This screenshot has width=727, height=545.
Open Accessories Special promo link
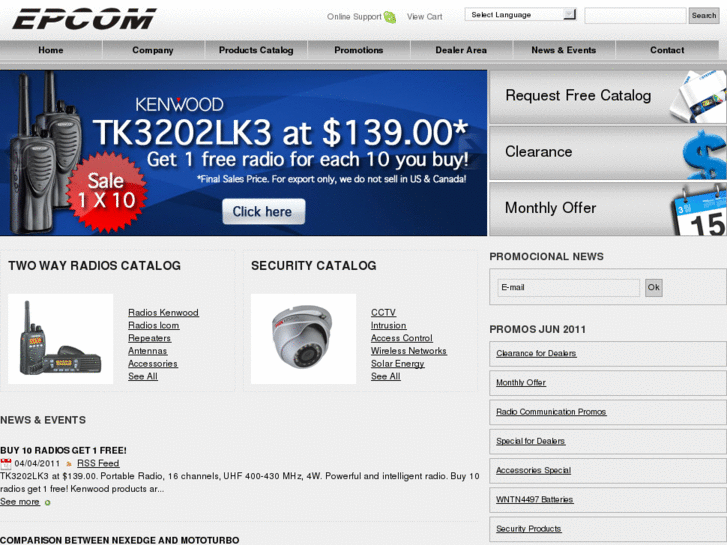[x=534, y=470]
